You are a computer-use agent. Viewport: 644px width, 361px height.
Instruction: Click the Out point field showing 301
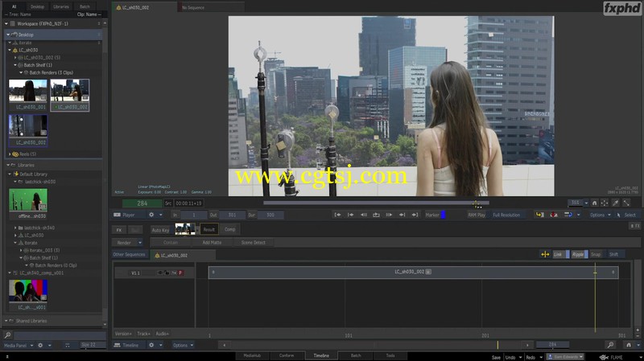[x=233, y=215]
